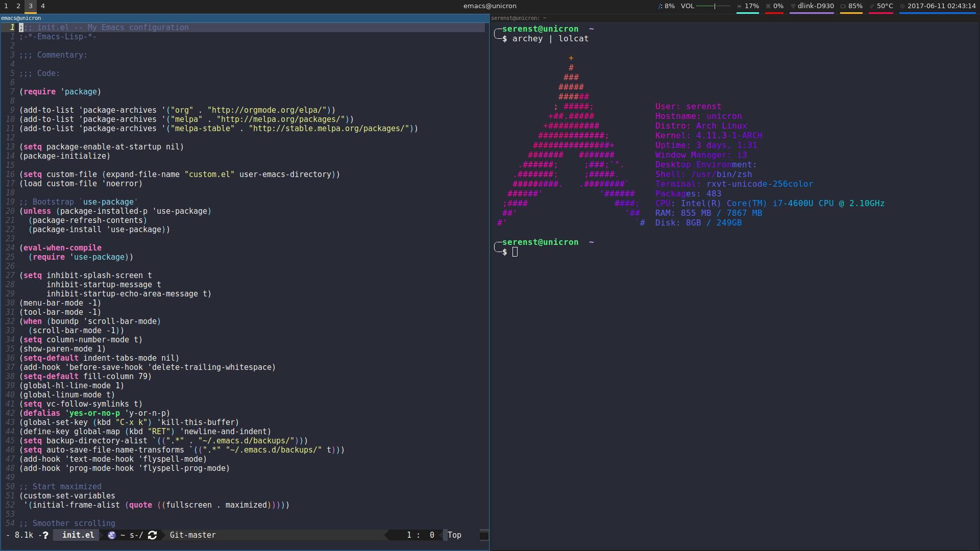Click the (package-initialize) line
The width and height of the screenshot is (980, 551).
tap(65, 156)
